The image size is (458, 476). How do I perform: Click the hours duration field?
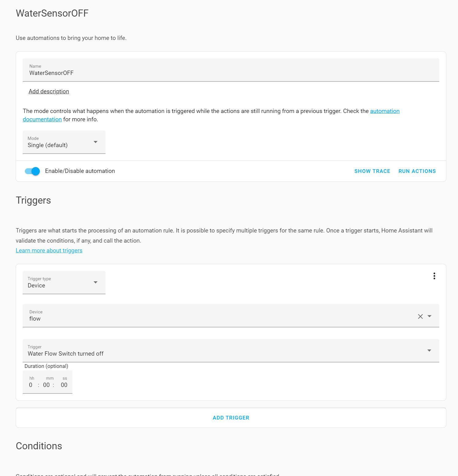(31, 385)
